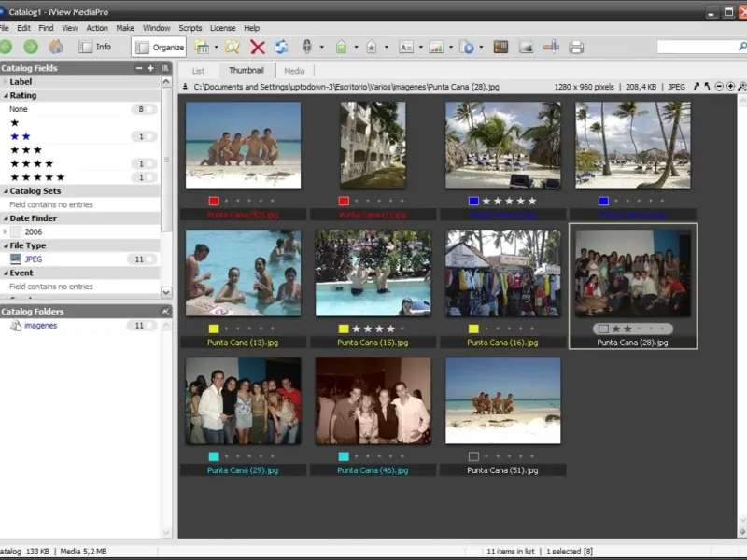Viewport: 747px width, 560px height.
Task: Click the blue rotate/sync arrows icon
Action: [281, 47]
